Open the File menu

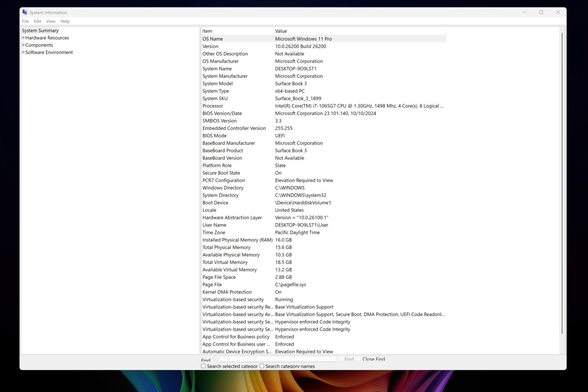(x=25, y=21)
